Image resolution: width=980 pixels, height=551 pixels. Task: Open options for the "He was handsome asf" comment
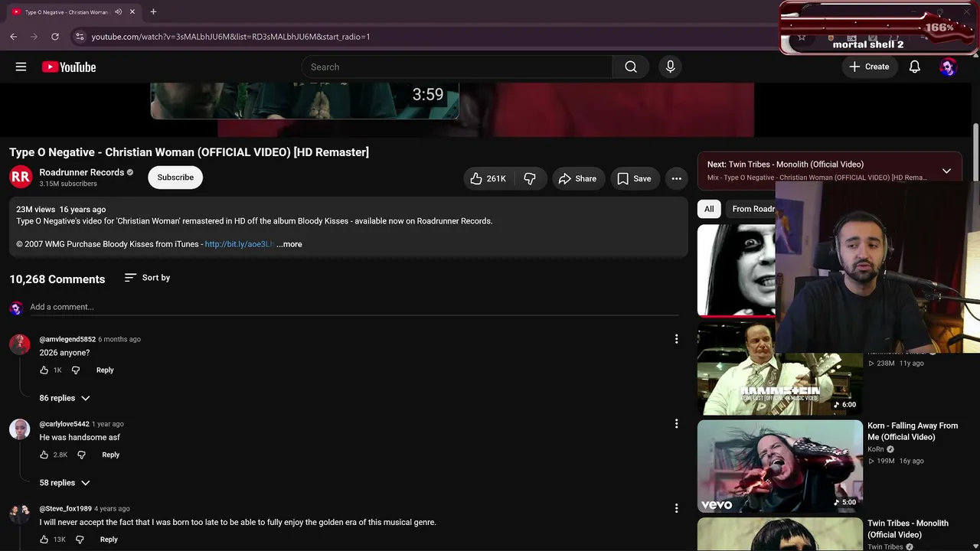pos(676,424)
